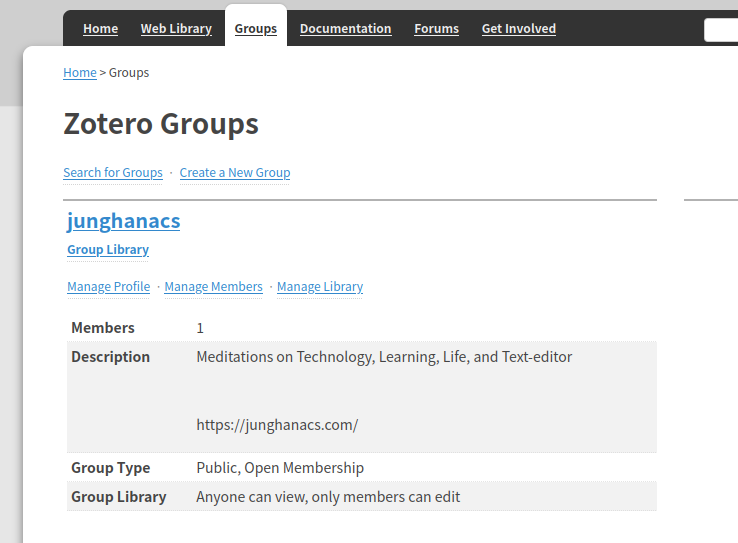Open the Manage Members link
Screen dimensions: 738x543
tap(213, 287)
